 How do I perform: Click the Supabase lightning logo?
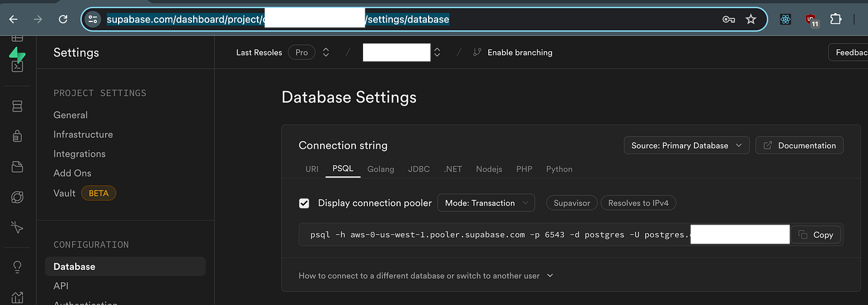pyautogui.click(x=17, y=54)
